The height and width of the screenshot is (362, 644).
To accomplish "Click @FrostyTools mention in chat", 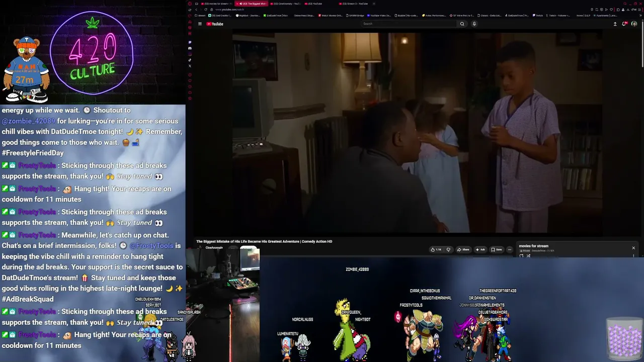I will pos(151,246).
